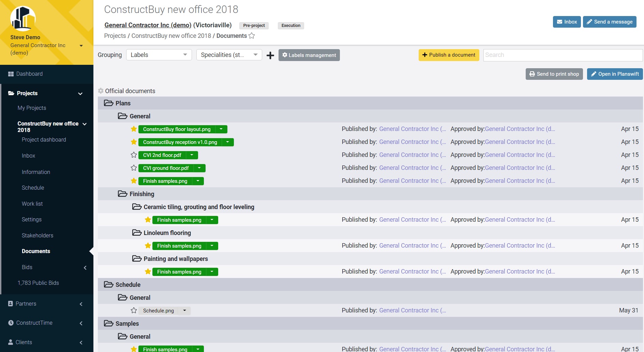Screen dimensions: 644x352
Task: Open dropdown arrow for Schedule.png
Action: tap(184, 311)
